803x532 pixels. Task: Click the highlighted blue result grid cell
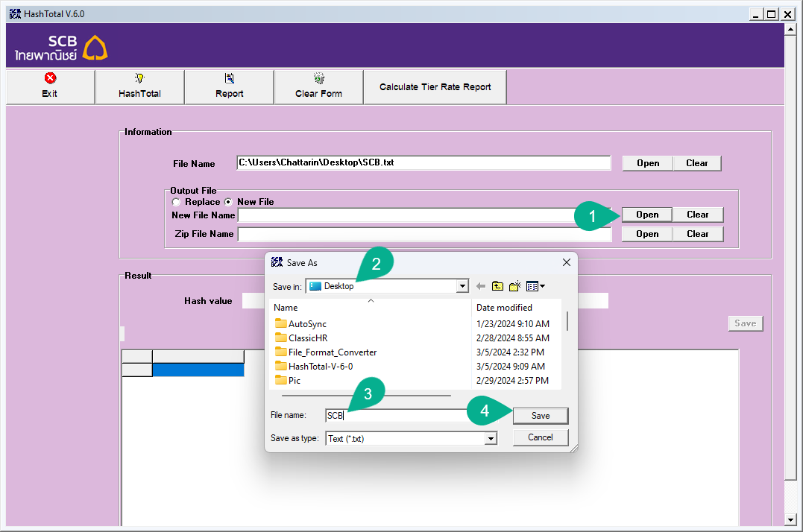tap(198, 370)
